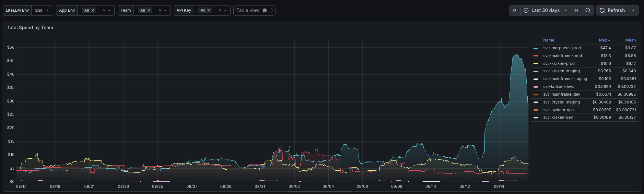
Task: Open the Total Spend by Team panel title
Action: (30, 28)
